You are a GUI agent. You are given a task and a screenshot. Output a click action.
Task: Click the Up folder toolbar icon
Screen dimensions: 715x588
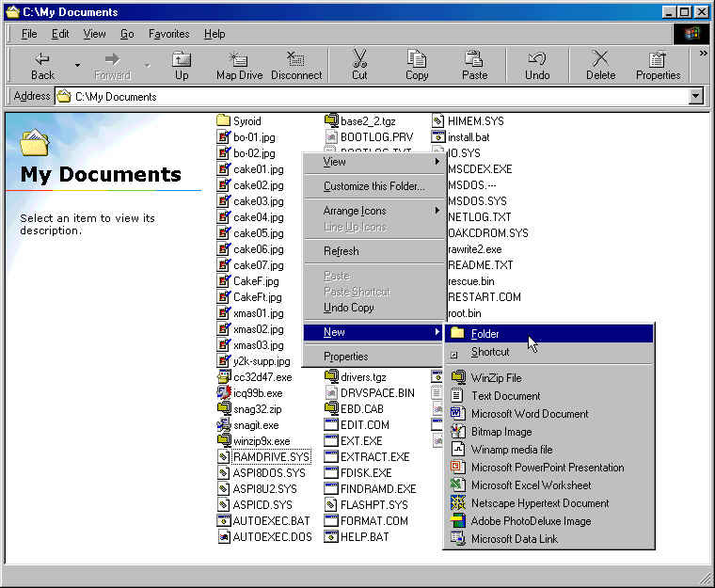click(x=182, y=65)
